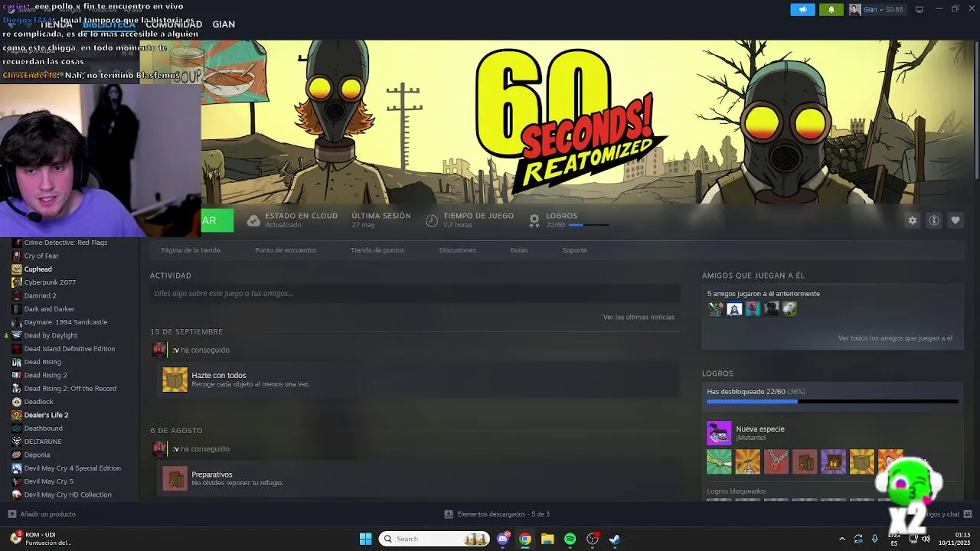Click the playtime clock icon
This screenshot has width=980, height=551.
432,220
